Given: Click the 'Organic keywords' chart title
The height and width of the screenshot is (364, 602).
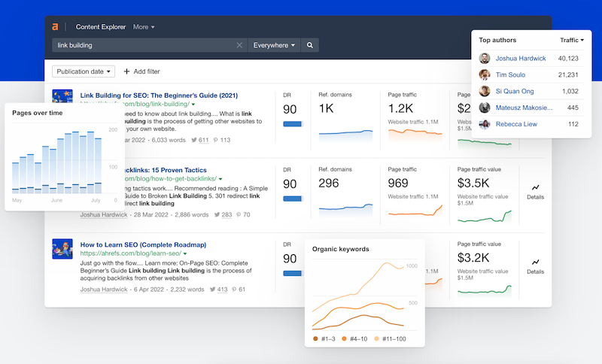Looking at the screenshot, I should coord(341,250).
